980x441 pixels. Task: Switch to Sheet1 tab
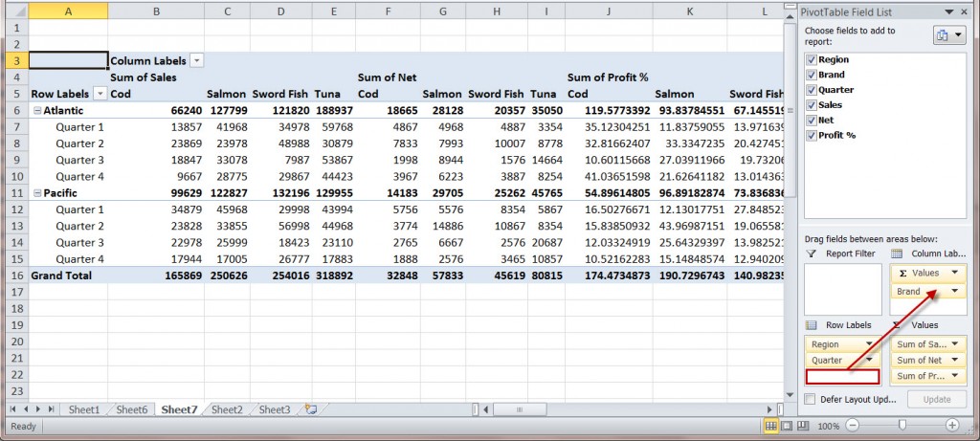[84, 409]
